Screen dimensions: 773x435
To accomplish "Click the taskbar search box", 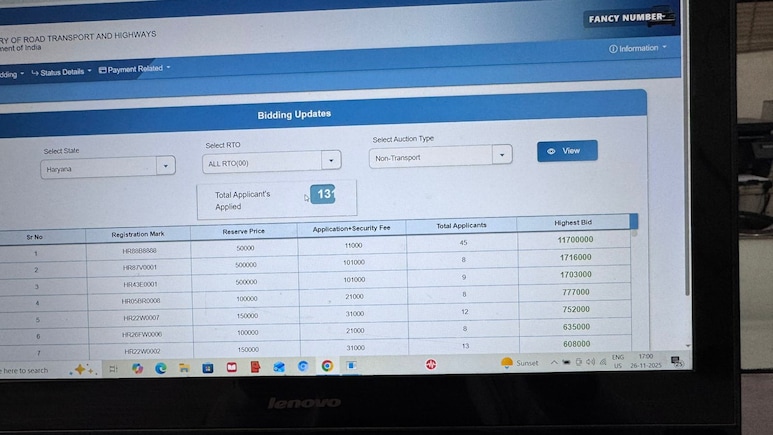I will [x=30, y=370].
